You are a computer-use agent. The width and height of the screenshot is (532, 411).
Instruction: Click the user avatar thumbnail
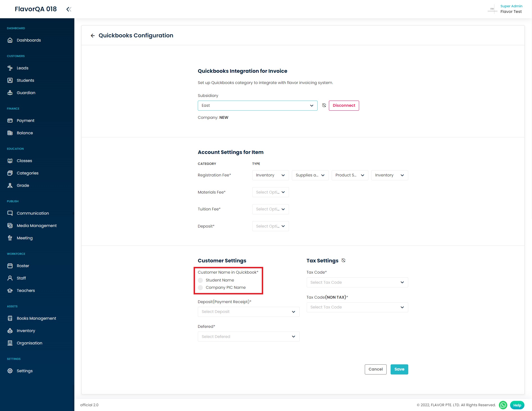click(492, 9)
